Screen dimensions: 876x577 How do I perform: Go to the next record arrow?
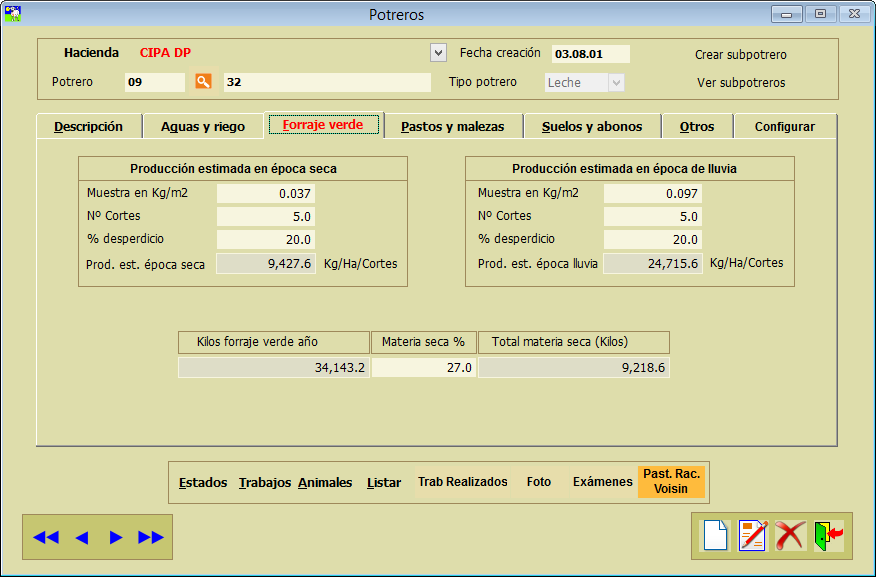pos(116,537)
